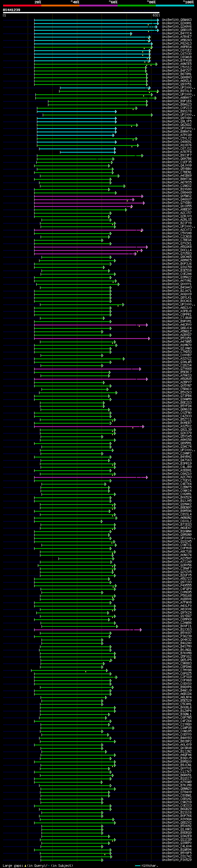The height and width of the screenshot is (868, 197).
Task: Click the green ~80% identity legend bar
Action: point(137,6)
